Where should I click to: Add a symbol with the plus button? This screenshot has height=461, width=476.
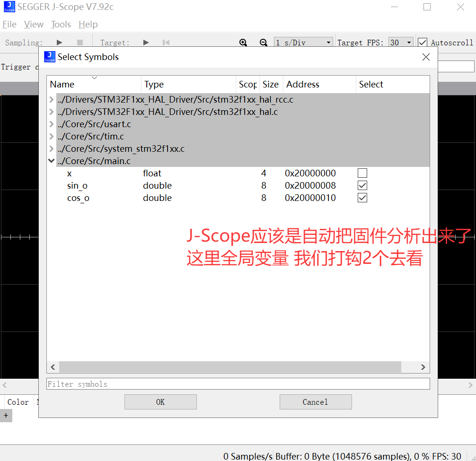point(6,416)
